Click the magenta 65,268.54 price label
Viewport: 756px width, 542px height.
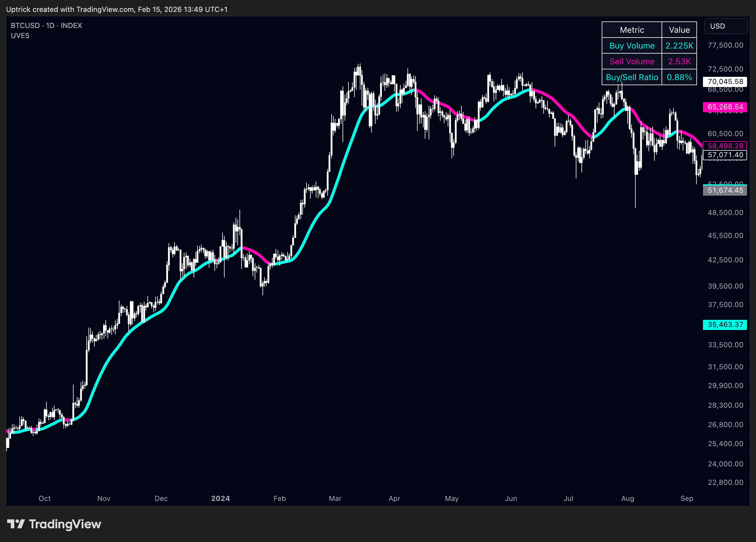tap(725, 107)
